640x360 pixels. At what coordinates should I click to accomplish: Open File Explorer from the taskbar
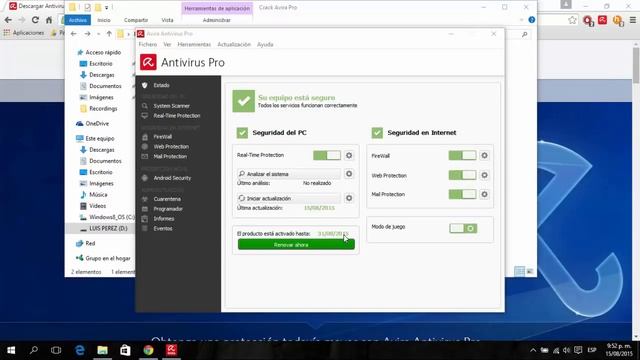click(x=102, y=350)
